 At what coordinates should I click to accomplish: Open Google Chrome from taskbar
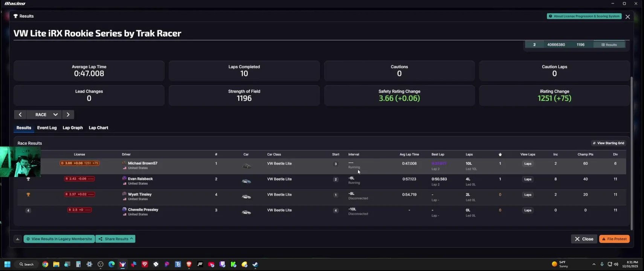[45, 264]
